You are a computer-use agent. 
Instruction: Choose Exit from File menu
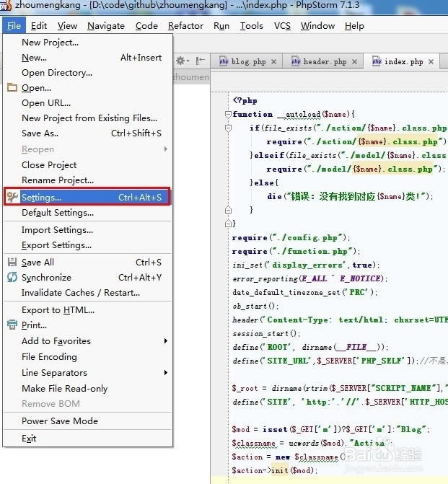[x=87, y=439]
